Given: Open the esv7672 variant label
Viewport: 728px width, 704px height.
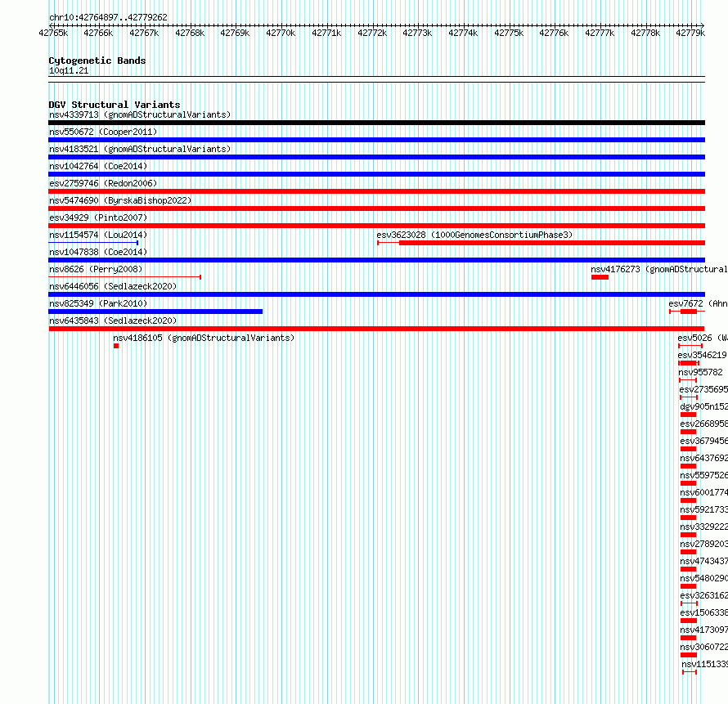Looking at the screenshot, I should tap(699, 303).
